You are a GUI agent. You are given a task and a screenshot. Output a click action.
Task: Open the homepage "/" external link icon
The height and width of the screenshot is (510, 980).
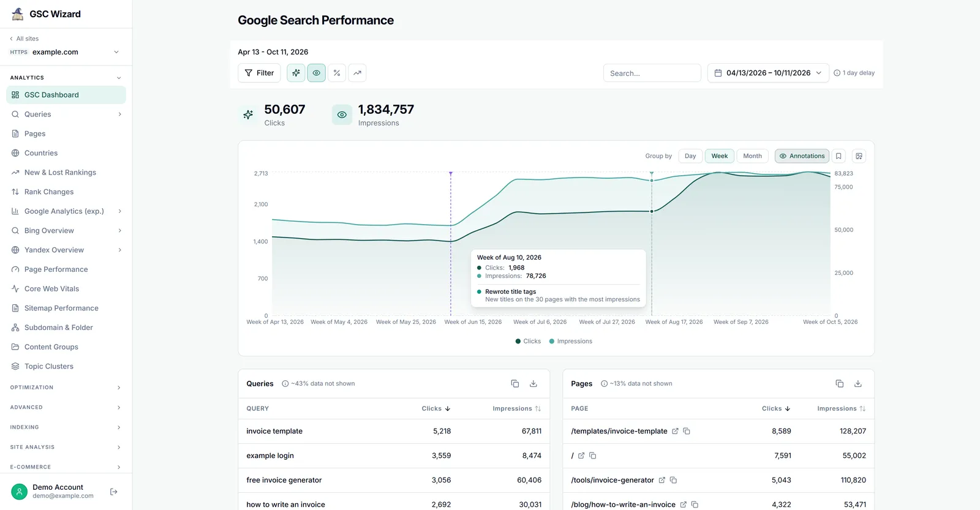point(581,456)
